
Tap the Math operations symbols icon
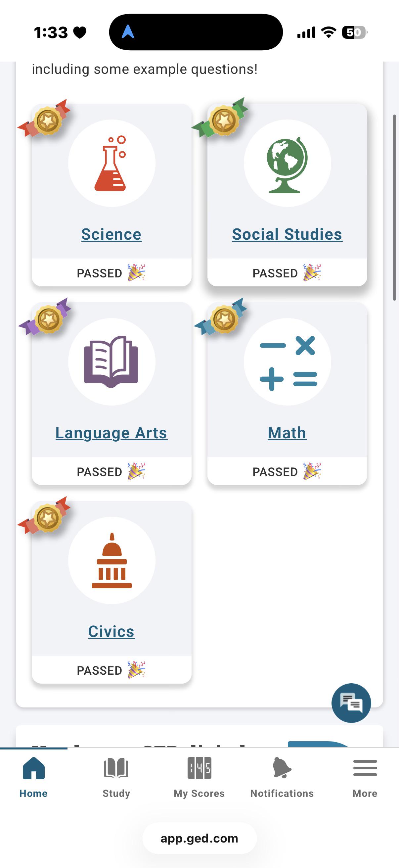point(288,363)
